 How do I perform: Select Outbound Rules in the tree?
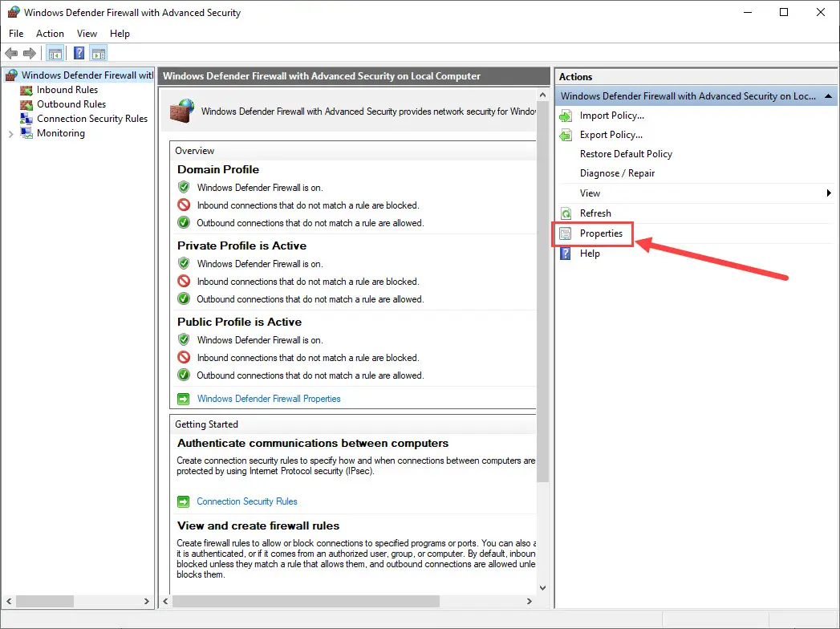click(x=71, y=104)
